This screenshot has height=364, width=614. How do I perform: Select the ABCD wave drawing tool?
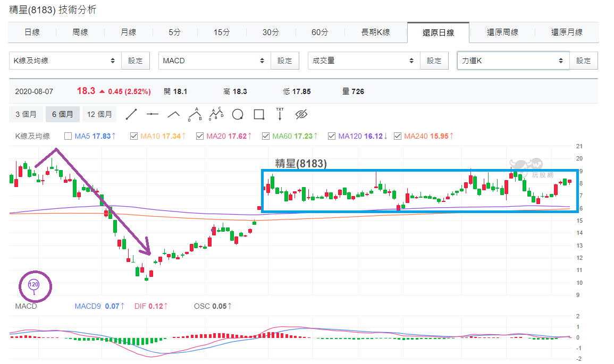click(x=216, y=114)
